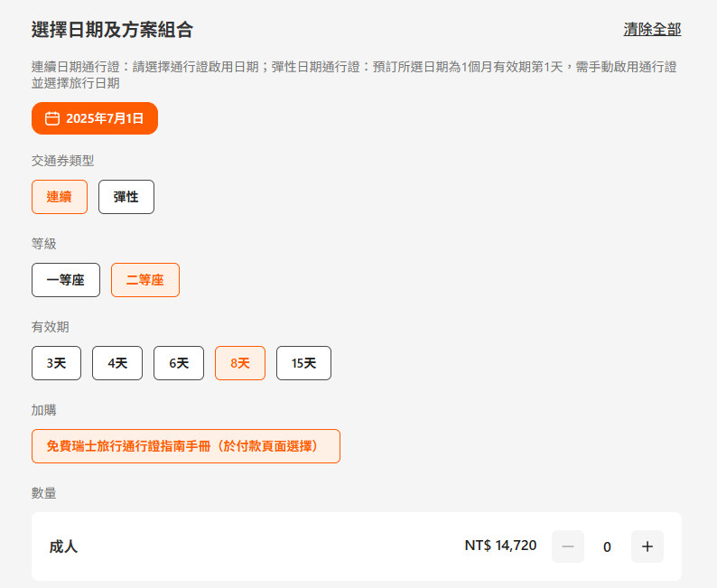This screenshot has width=717, height=588.
Task: Click the 選擇日期及方案組合 heading
Action: click(x=112, y=30)
